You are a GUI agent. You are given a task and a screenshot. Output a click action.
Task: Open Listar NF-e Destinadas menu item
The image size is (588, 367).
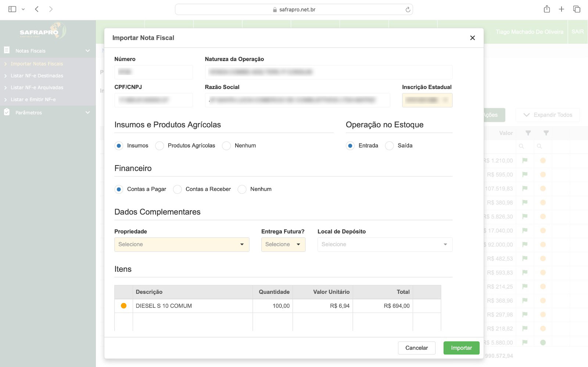[x=37, y=76]
